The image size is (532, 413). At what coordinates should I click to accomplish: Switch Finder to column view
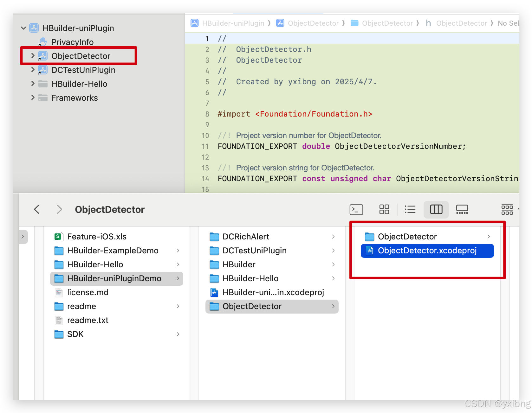click(436, 209)
